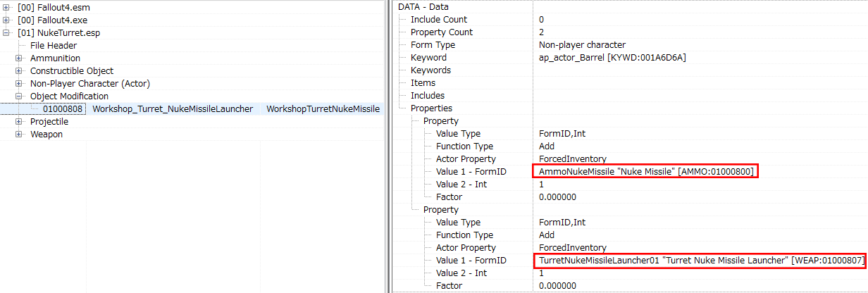Collapse the [01] NukeTurret.esp node
Viewport: 868px width, 293px height.
6,32
